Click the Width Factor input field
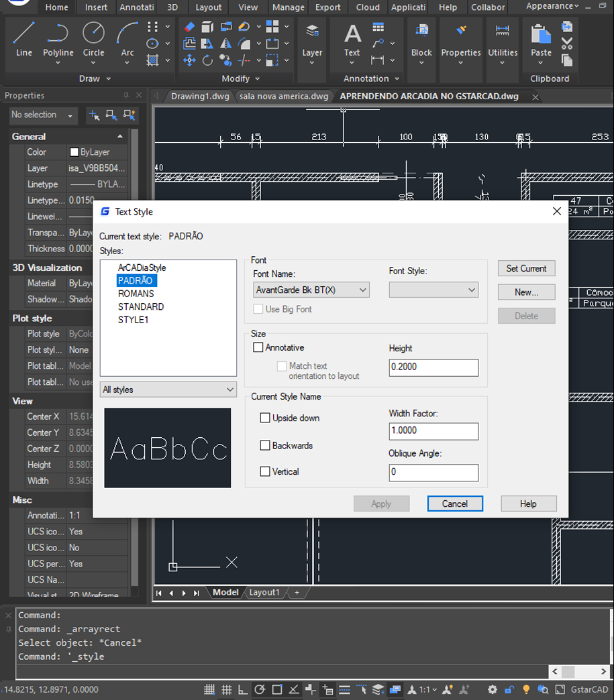 click(x=433, y=431)
